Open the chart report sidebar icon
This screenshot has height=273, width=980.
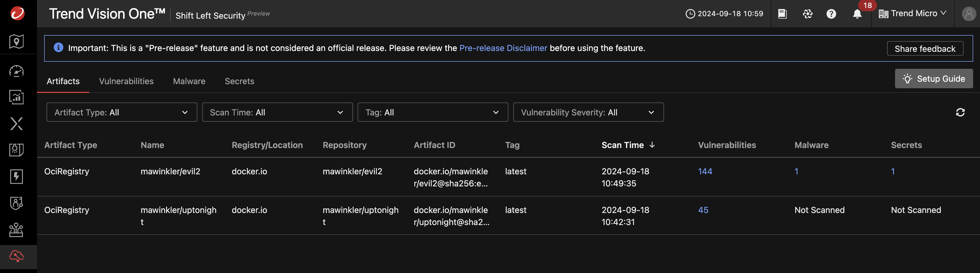click(16, 97)
